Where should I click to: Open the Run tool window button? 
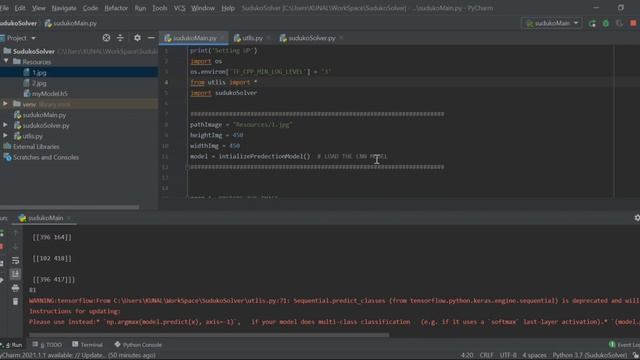[x=12, y=345]
